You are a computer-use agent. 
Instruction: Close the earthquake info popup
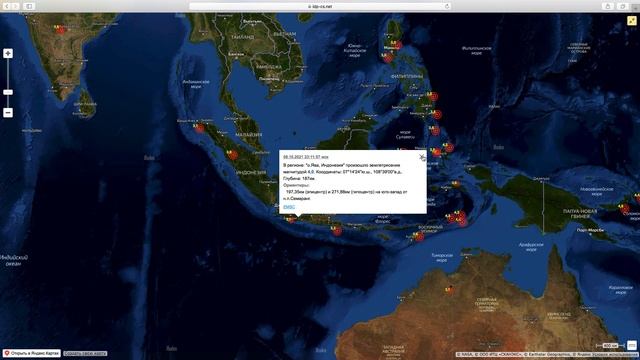[422, 156]
